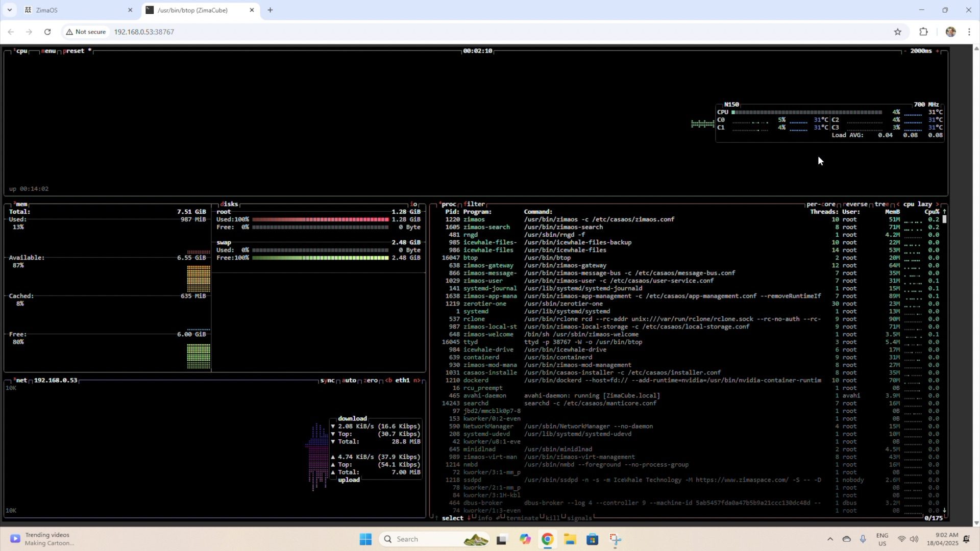Decrease update interval with minus sign
This screenshot has height=551, width=980.
905,51
